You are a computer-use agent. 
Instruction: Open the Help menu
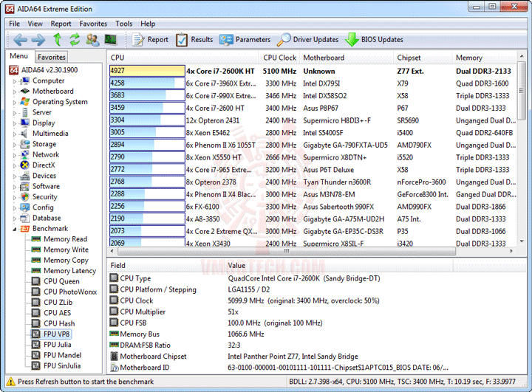tap(148, 24)
